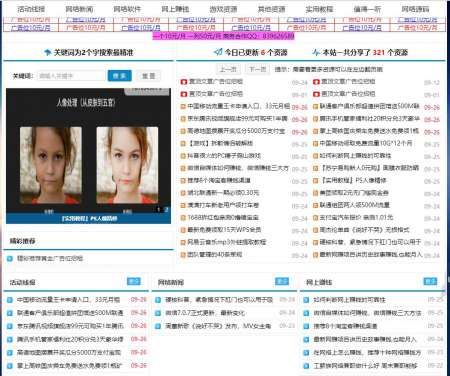
Task: Click red icon of pinned post dated 09-12
Action: click(316, 82)
